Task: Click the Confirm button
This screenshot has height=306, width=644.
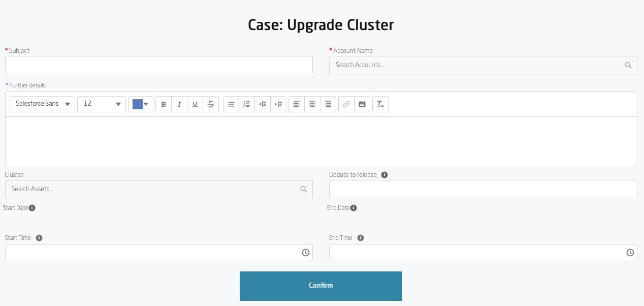Action: pyautogui.click(x=320, y=286)
